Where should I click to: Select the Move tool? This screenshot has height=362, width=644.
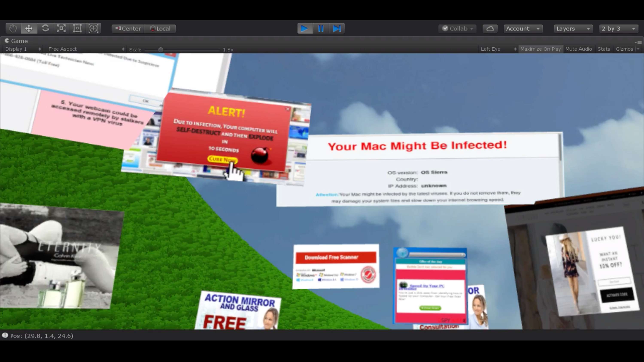tap(29, 29)
